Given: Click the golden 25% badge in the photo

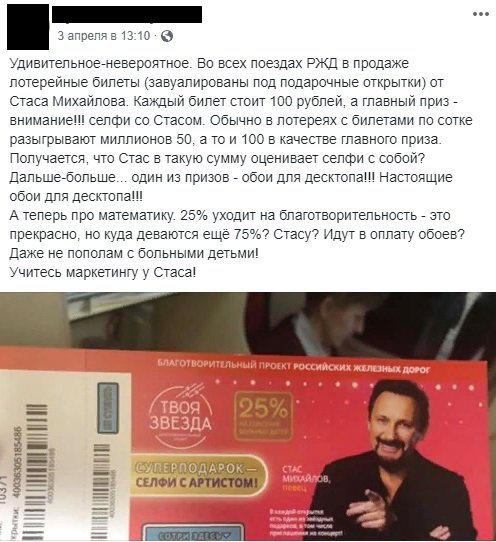Looking at the screenshot, I should [x=263, y=416].
